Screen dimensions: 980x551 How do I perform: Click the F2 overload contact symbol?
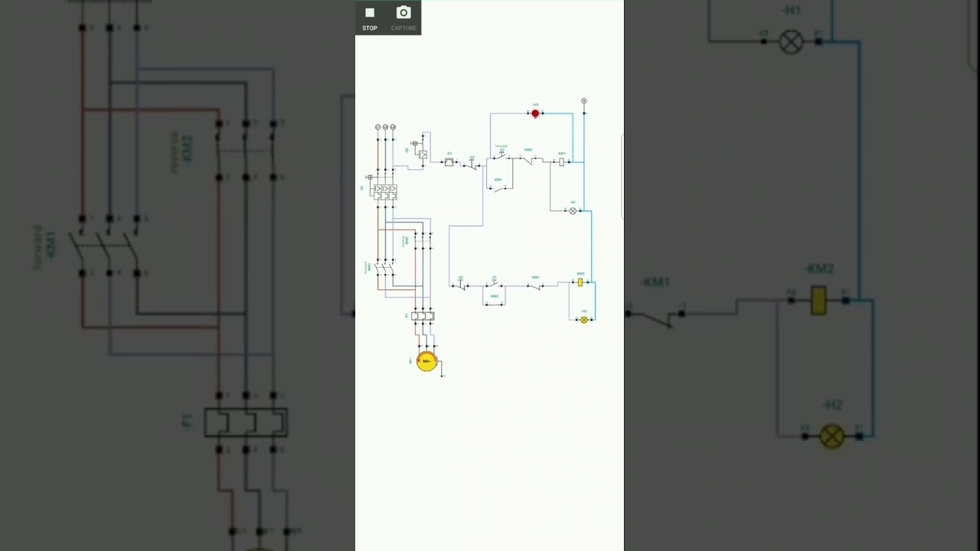449,161
